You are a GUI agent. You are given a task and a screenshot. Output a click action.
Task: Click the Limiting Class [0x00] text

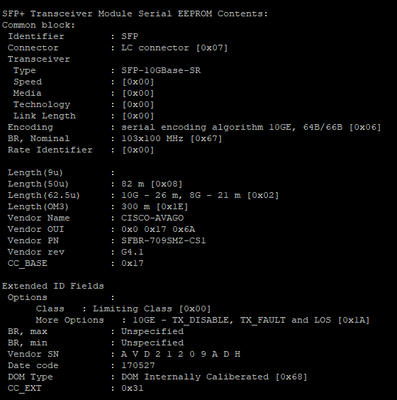tap(152, 309)
